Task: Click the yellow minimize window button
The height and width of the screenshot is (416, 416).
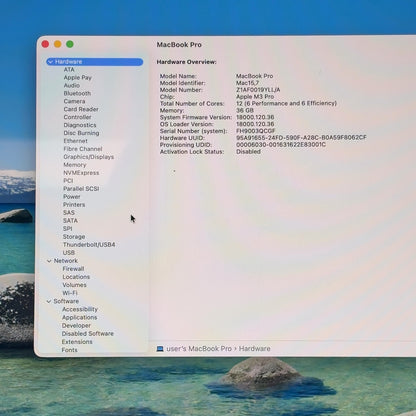Action: [x=58, y=44]
